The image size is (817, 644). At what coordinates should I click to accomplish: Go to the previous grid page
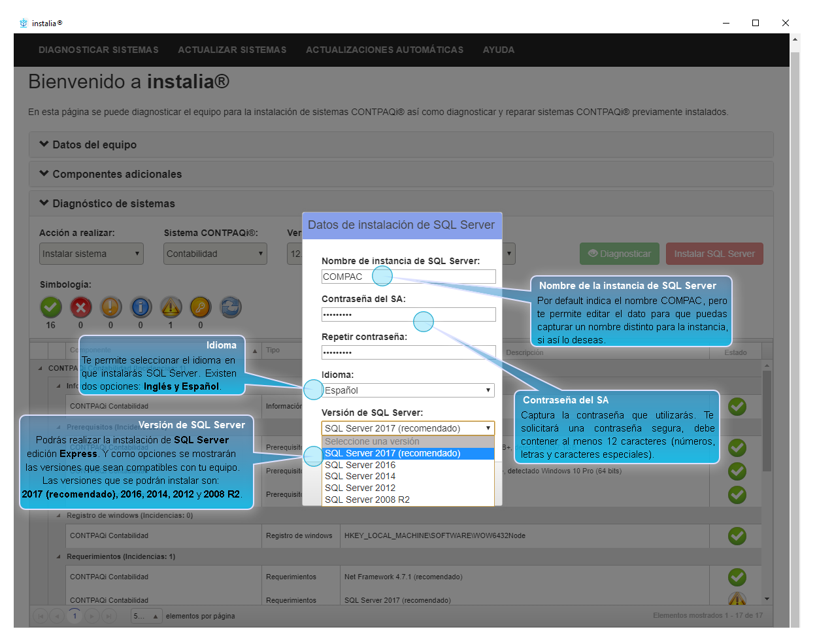click(58, 616)
